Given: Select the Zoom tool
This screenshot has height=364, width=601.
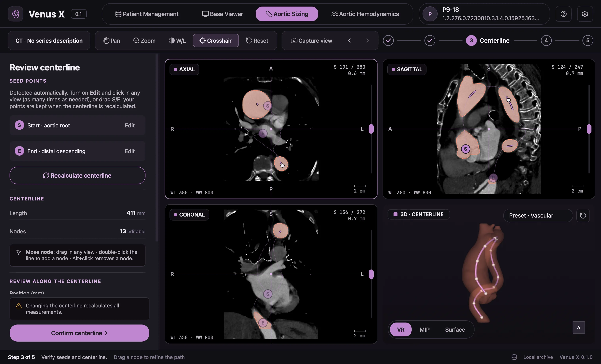Looking at the screenshot, I should pyautogui.click(x=144, y=40).
